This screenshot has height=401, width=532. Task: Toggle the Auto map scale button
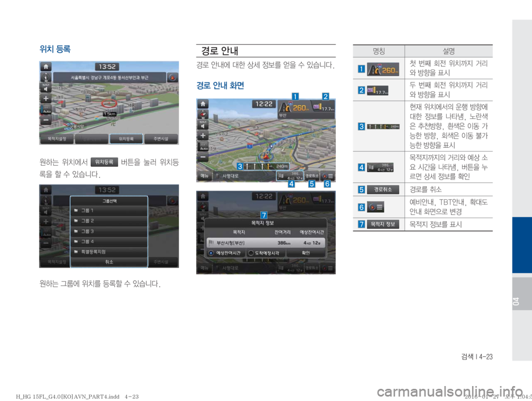[45, 110]
